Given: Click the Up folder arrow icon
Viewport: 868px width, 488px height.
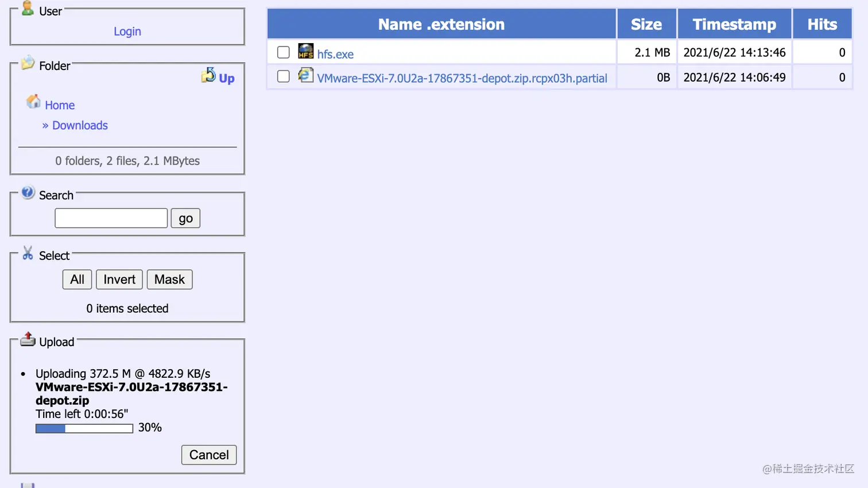Looking at the screenshot, I should tap(208, 75).
